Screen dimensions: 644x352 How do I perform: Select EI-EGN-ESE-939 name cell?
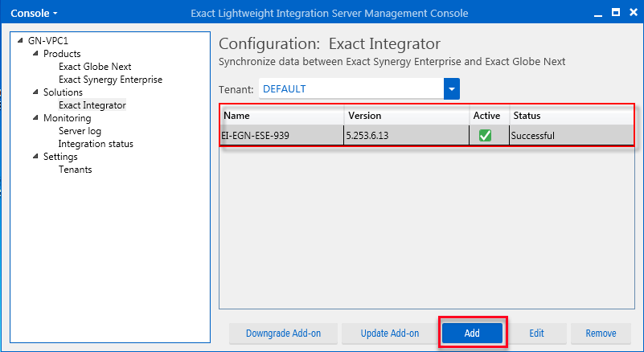tap(282, 135)
